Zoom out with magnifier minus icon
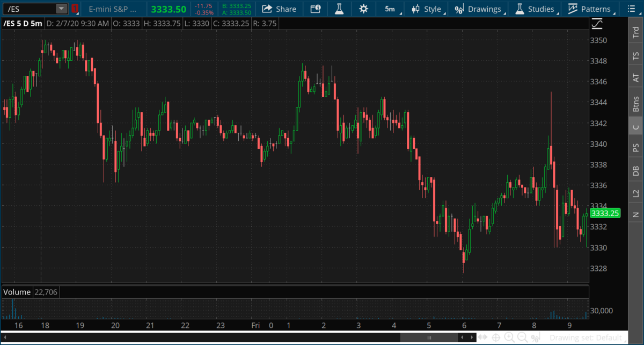The width and height of the screenshot is (644, 345). 522,338
